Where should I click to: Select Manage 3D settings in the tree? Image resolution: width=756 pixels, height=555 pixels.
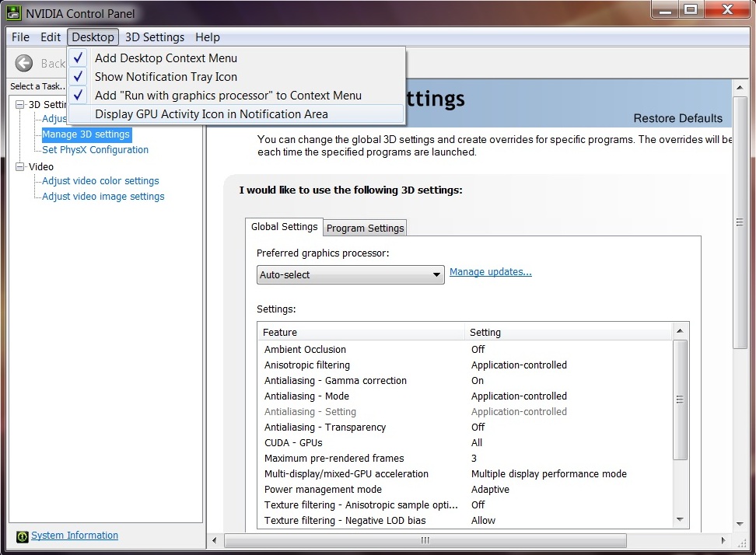(x=86, y=134)
